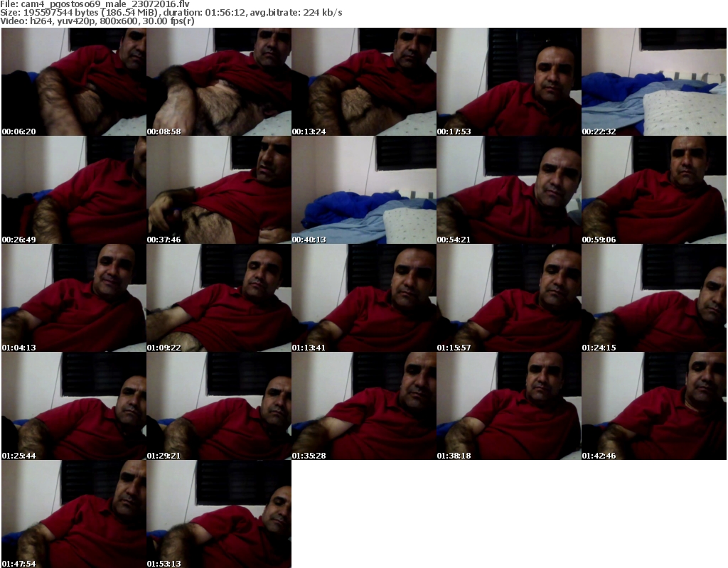
Task: Click the header line starting 'File: cam4_'
Action: coord(95,4)
